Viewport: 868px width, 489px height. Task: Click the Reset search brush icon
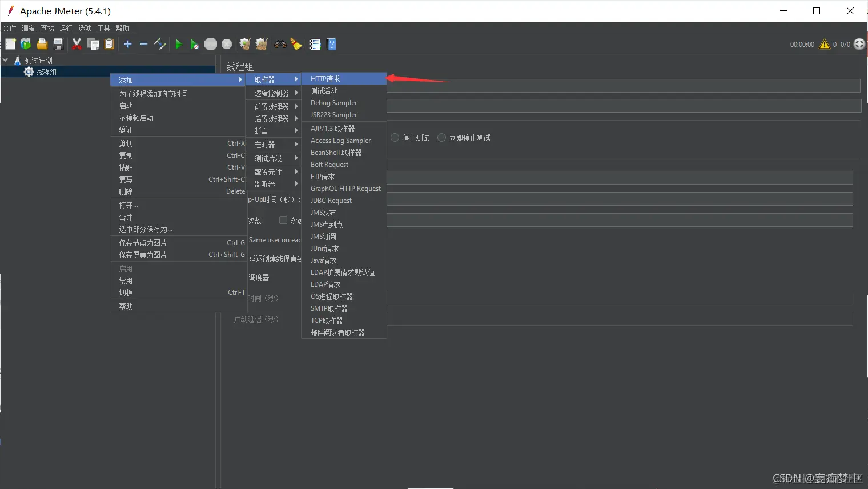tap(296, 44)
